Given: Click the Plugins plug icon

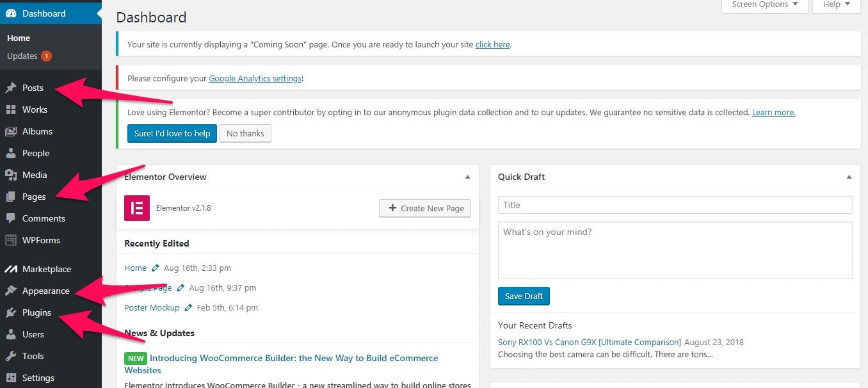Looking at the screenshot, I should coord(11,312).
